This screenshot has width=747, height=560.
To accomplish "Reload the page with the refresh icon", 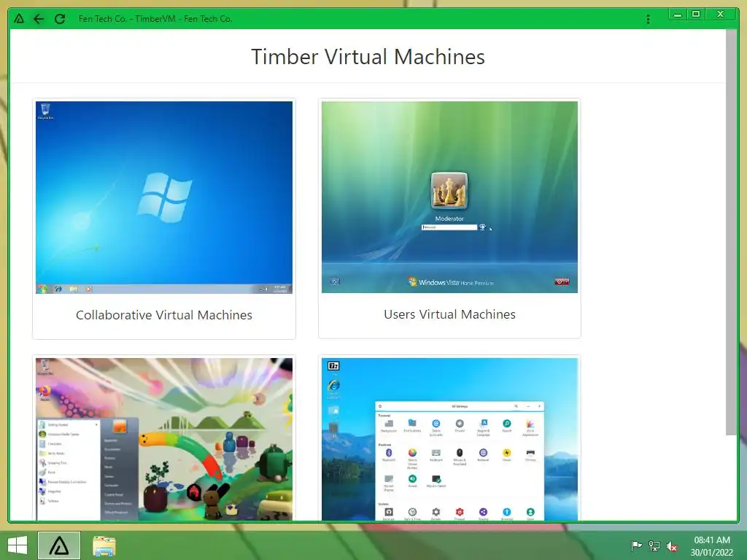I will coord(60,18).
